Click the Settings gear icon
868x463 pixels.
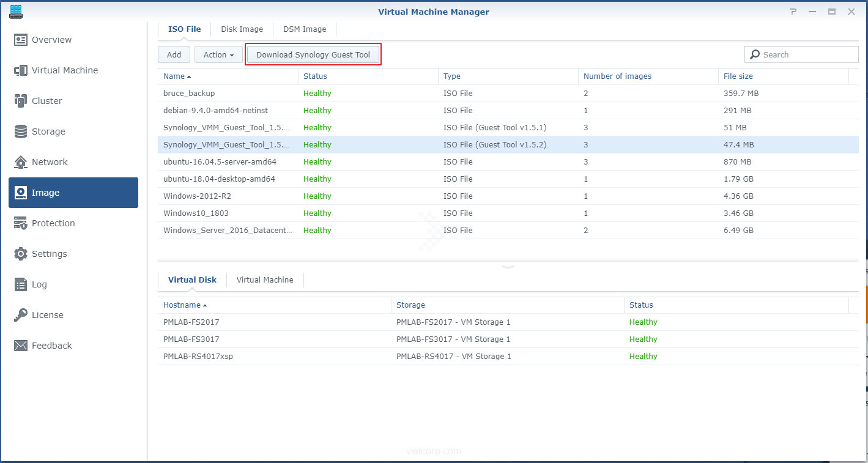pos(21,254)
